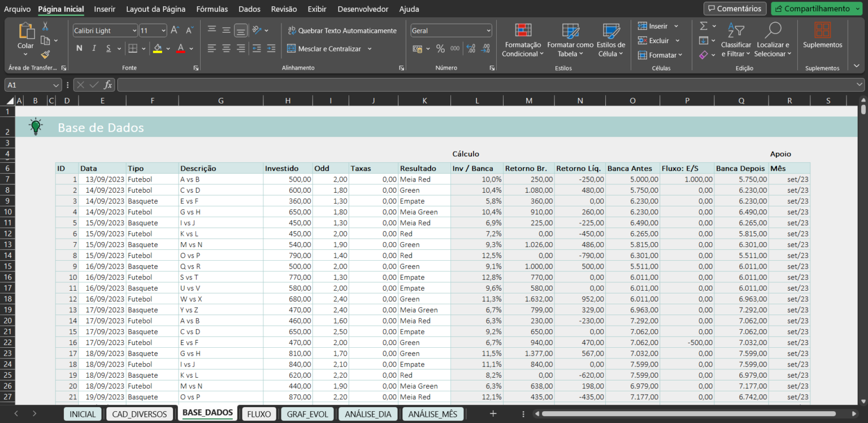Increase decimal places with the decimal icon
Viewport: 868px width, 423px height.
[x=470, y=49]
